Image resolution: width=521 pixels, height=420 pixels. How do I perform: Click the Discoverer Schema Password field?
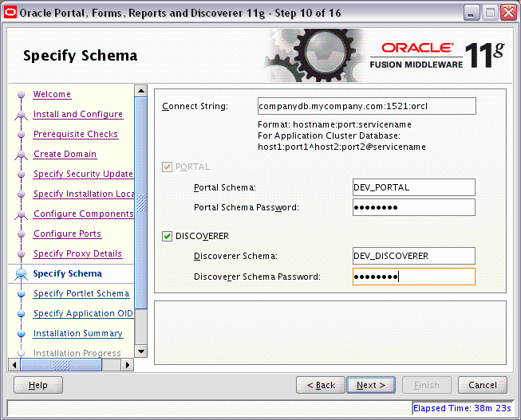pyautogui.click(x=414, y=277)
